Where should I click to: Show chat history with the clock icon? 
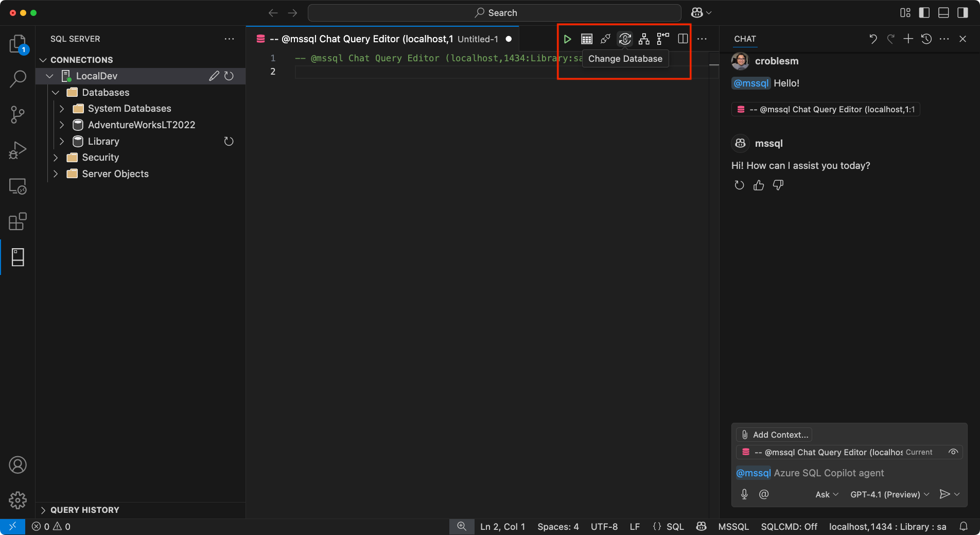[926, 39]
